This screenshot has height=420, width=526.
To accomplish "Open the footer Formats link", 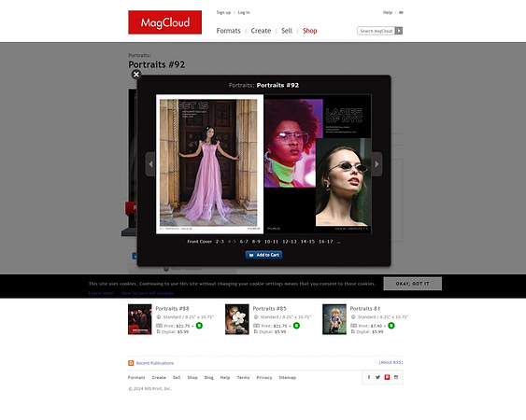I will point(136,377).
